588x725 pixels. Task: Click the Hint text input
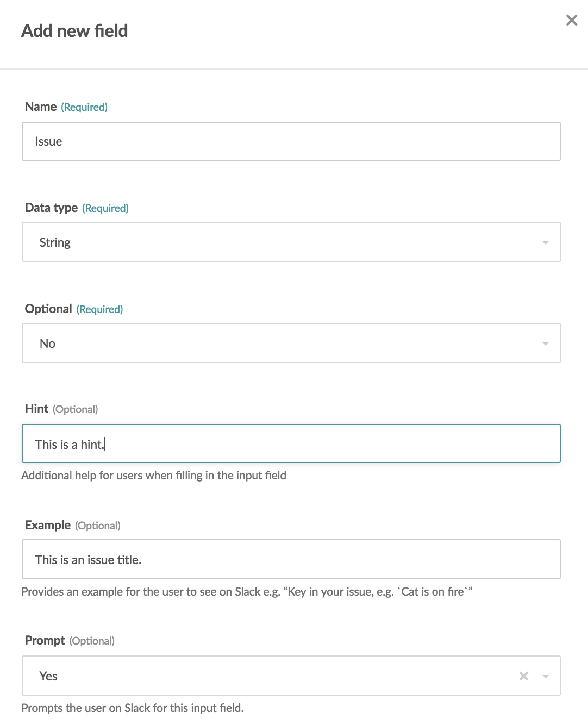point(291,443)
